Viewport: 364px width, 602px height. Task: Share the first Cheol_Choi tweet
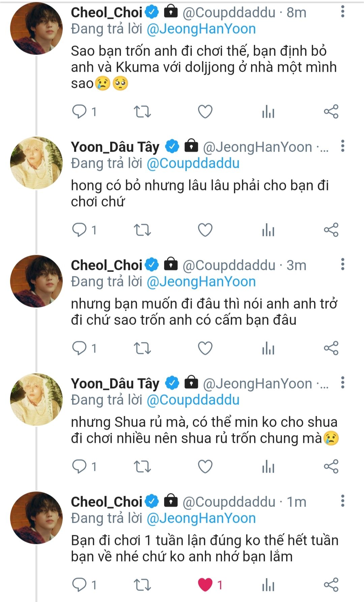331,112
